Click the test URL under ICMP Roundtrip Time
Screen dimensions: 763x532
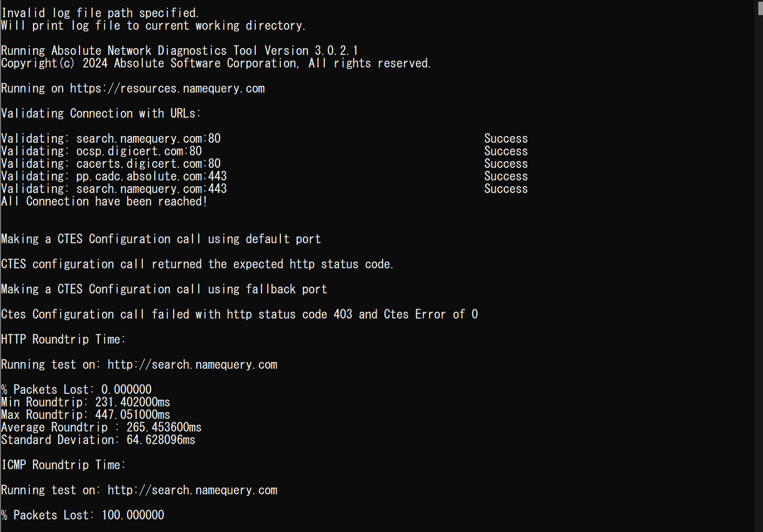click(192, 490)
